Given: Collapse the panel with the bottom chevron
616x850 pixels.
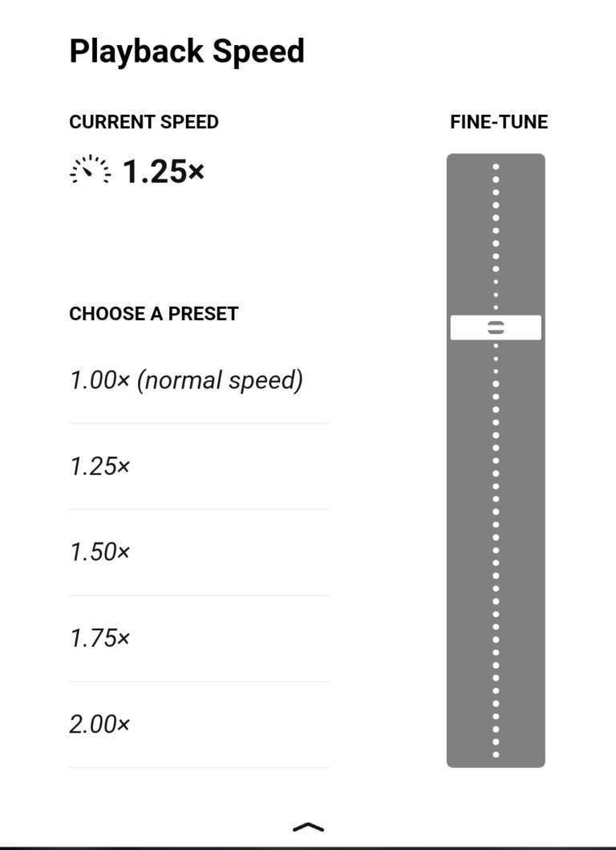Looking at the screenshot, I should 308,827.
